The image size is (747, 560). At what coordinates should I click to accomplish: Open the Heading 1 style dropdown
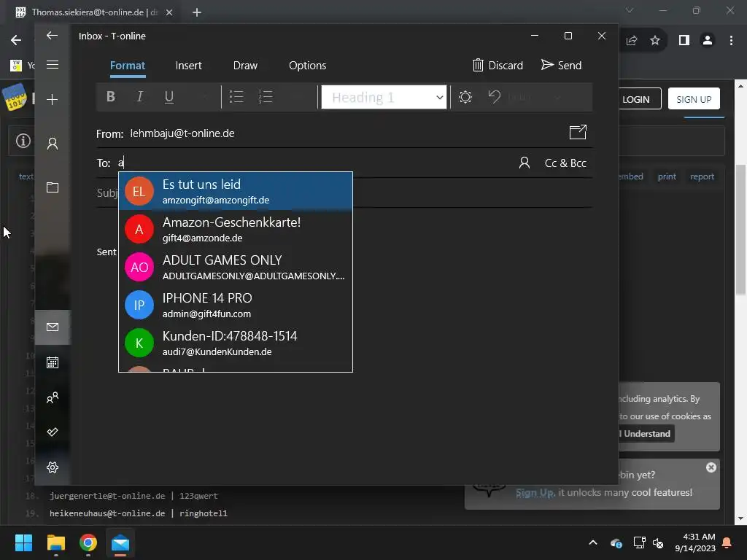click(384, 97)
